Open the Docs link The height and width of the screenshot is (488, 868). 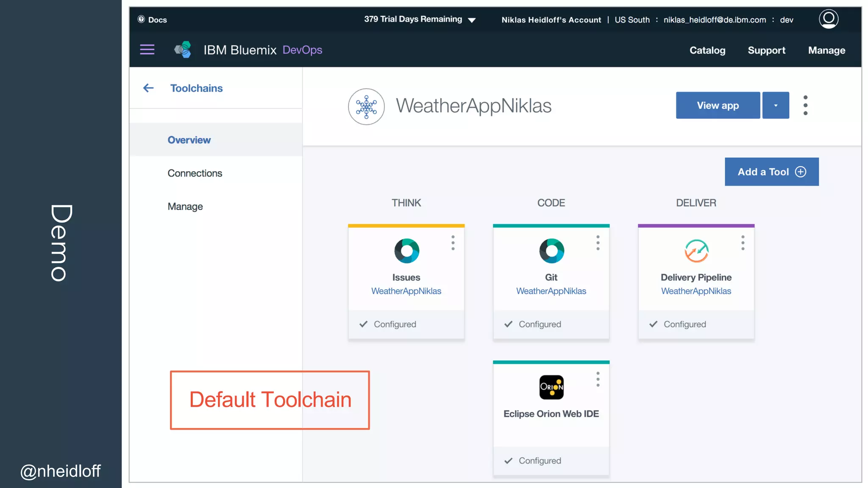pos(157,19)
